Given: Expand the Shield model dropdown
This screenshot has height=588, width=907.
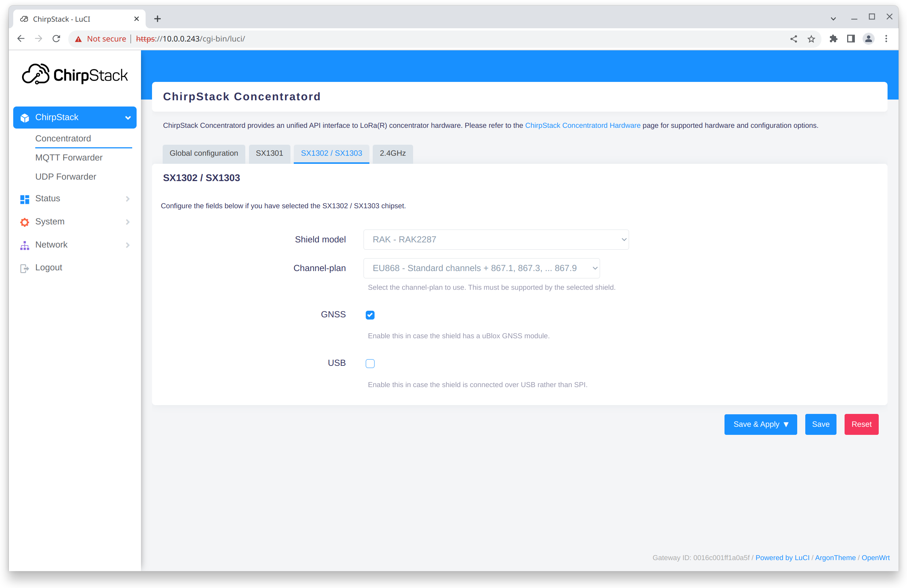Looking at the screenshot, I should coord(496,239).
